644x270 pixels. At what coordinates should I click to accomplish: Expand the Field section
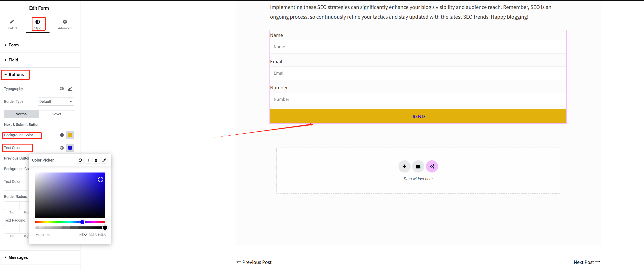pyautogui.click(x=13, y=60)
